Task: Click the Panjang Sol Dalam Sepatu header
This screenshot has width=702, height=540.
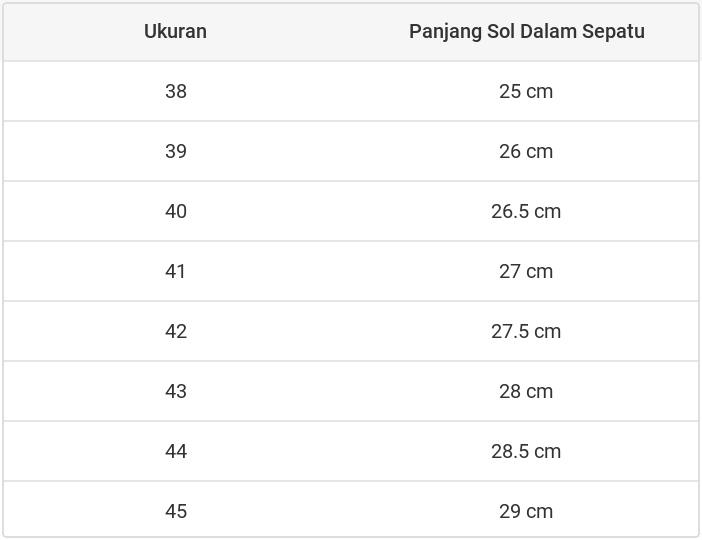Action: click(x=526, y=31)
